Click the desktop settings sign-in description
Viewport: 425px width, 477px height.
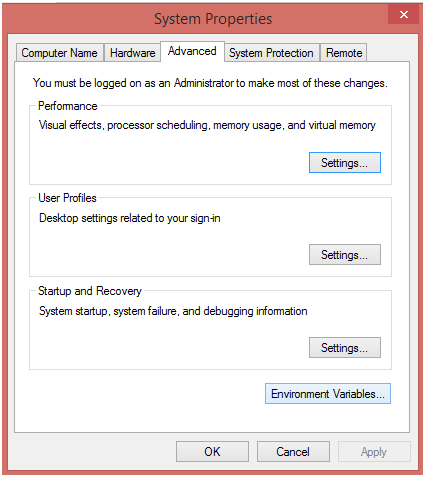tap(130, 218)
